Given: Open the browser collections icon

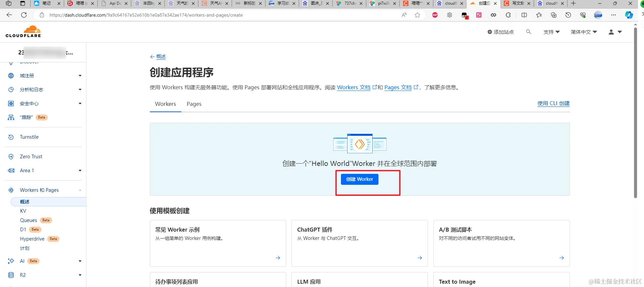Looking at the screenshot, I should [554, 15].
